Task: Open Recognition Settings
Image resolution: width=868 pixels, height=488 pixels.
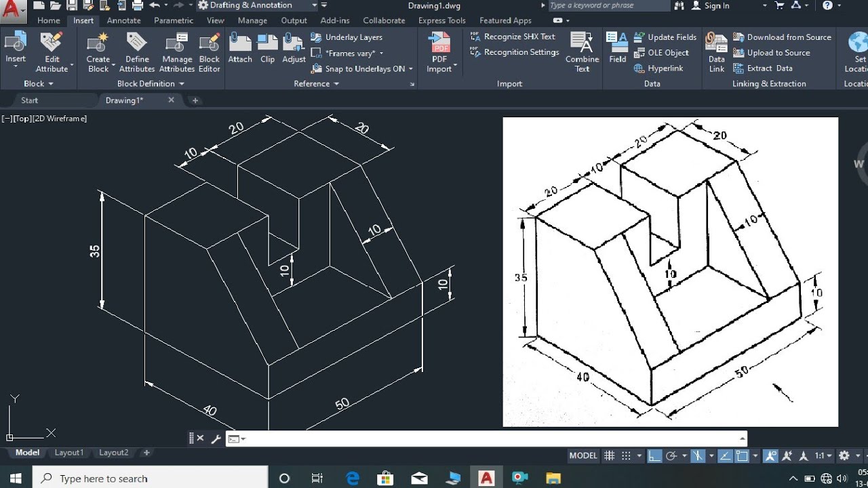Action: point(515,52)
